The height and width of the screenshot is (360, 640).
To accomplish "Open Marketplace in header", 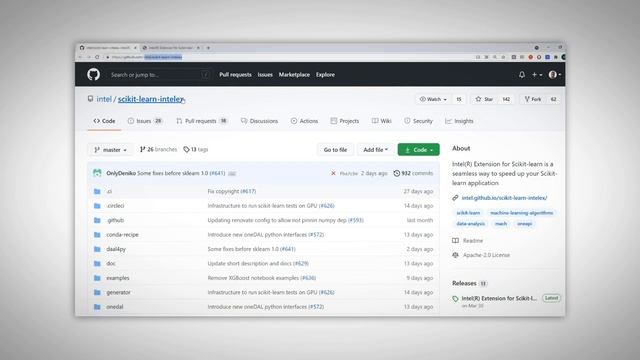I will (x=294, y=75).
